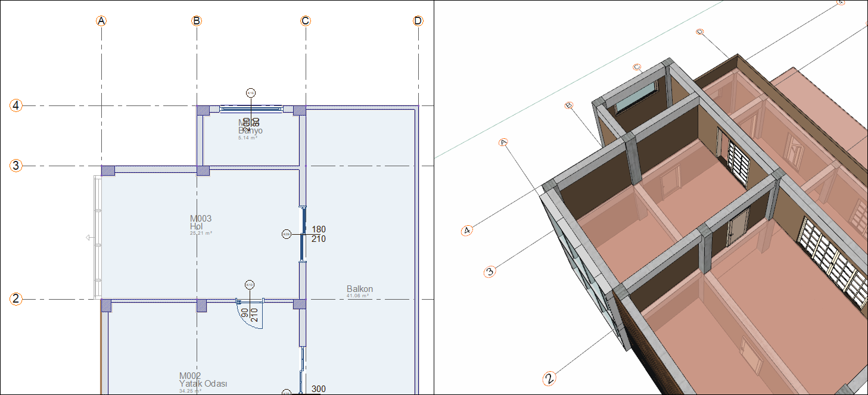Click the 300 dimension text near bottom
This screenshot has height=395, width=868.
point(319,389)
